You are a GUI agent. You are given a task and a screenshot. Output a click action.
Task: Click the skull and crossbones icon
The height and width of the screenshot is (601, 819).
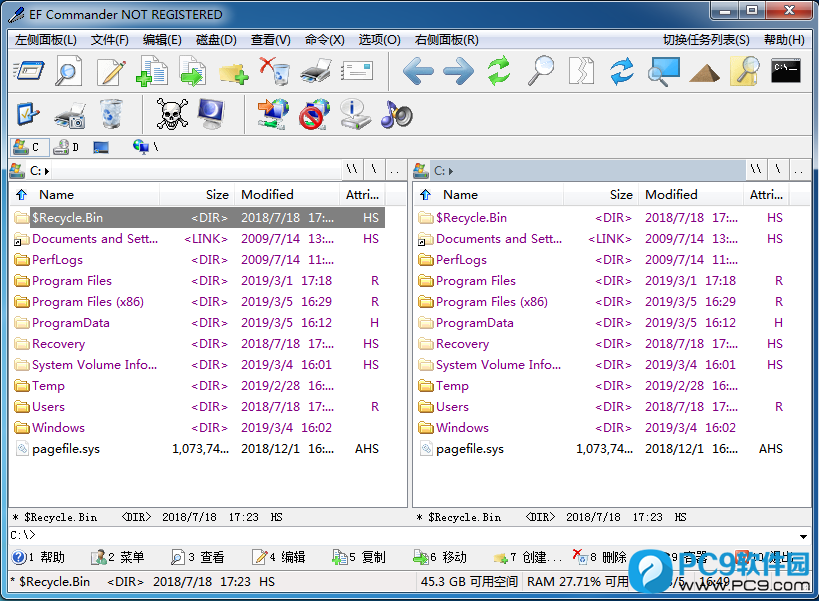172,114
